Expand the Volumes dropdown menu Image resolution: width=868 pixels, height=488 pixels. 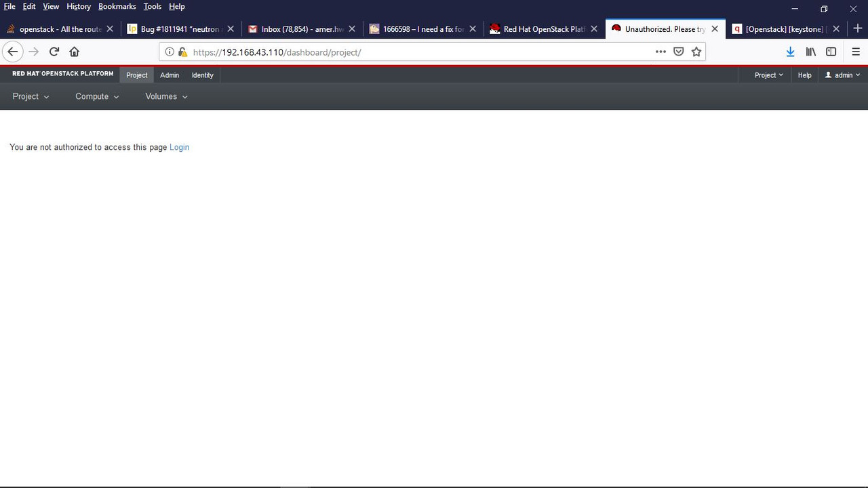pos(166,96)
